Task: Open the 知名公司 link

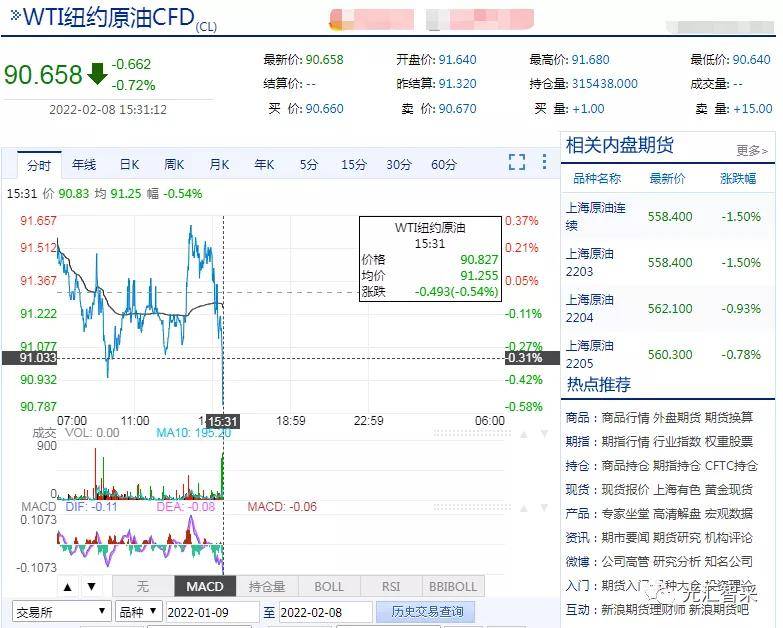Action: (x=729, y=562)
